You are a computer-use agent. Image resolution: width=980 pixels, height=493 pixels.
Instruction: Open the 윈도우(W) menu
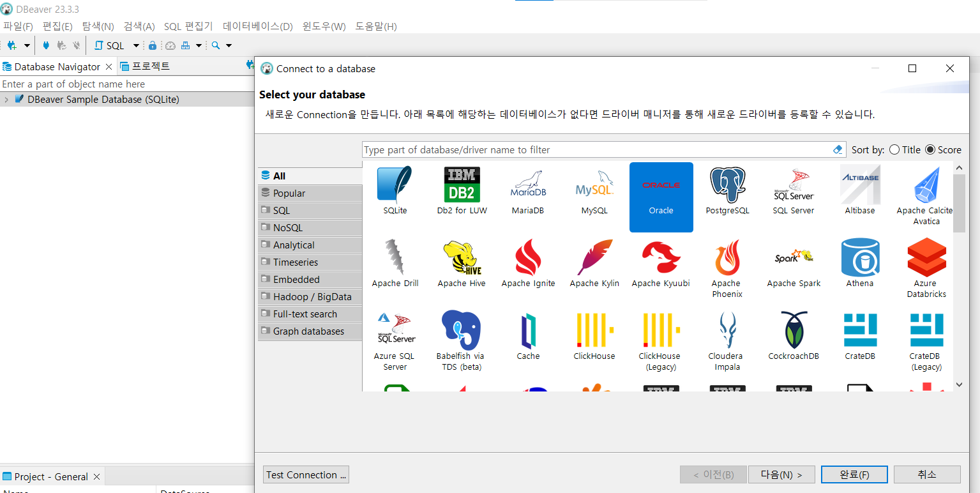click(x=324, y=26)
